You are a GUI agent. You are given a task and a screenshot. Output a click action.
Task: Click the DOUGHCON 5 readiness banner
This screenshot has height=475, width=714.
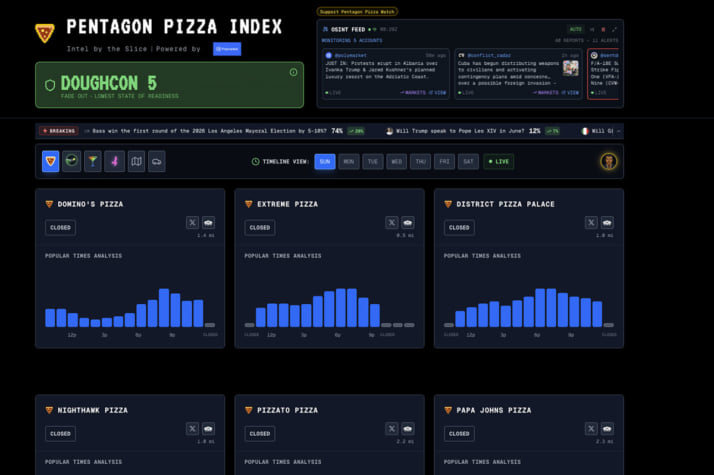(x=169, y=85)
